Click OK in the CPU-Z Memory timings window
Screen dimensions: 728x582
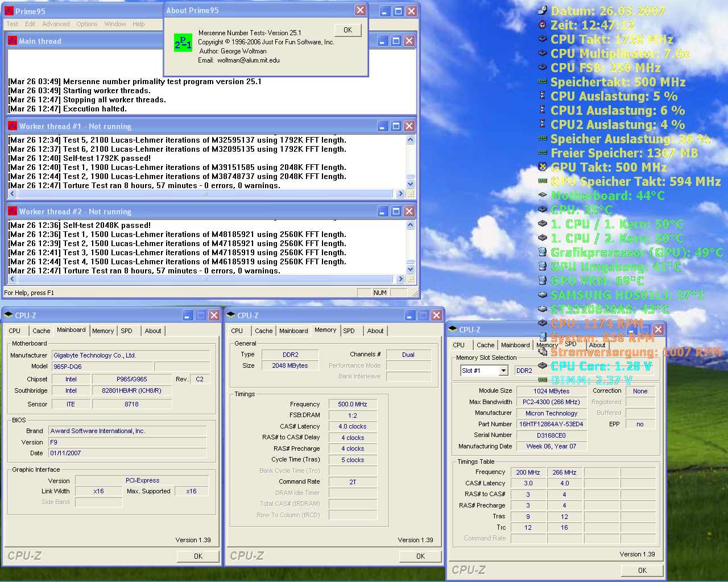click(x=420, y=556)
